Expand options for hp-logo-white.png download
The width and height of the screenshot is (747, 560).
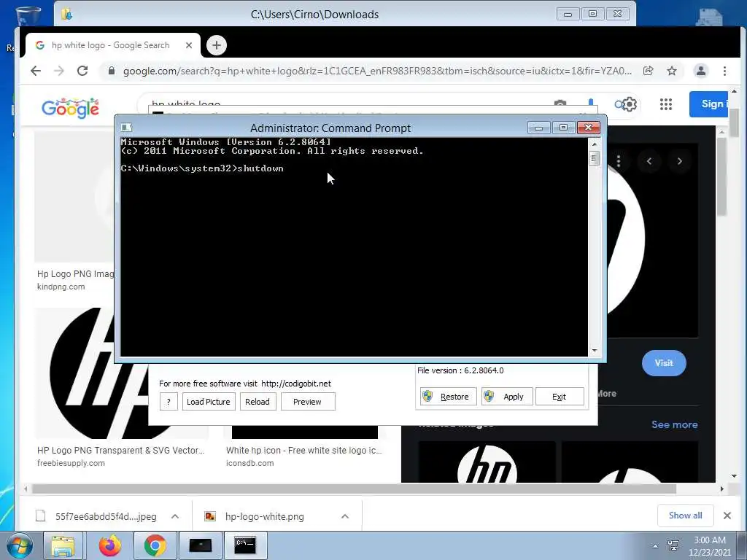tap(345, 516)
